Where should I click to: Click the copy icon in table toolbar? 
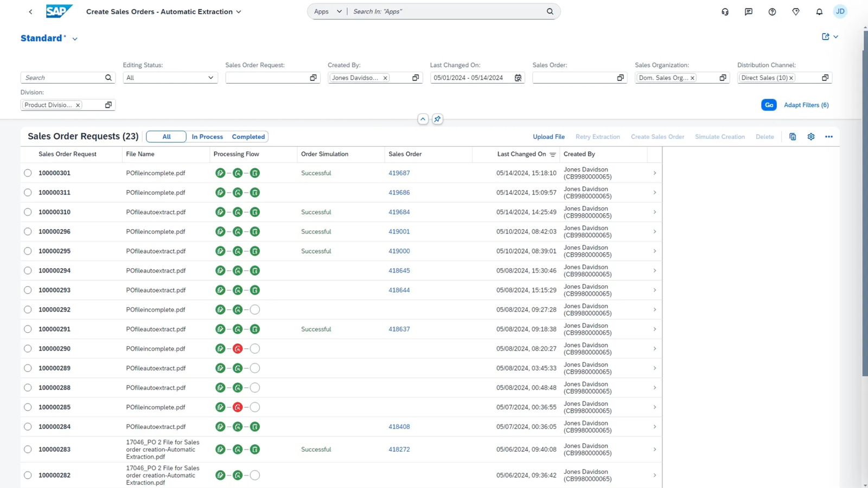[793, 137]
